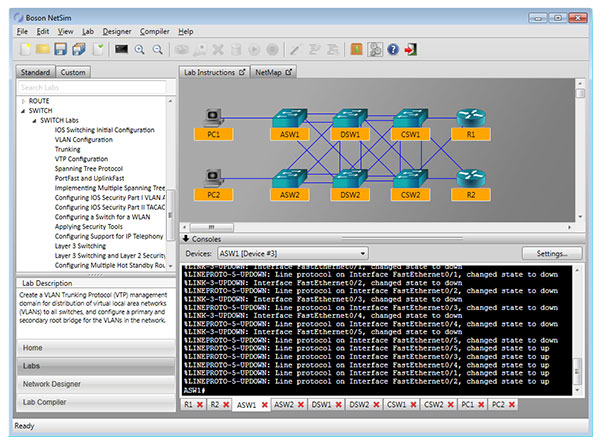Screen dimensions: 600x444
Task: Click the Save (floppy disk) toolbar icon
Action: pyautogui.click(x=60, y=49)
